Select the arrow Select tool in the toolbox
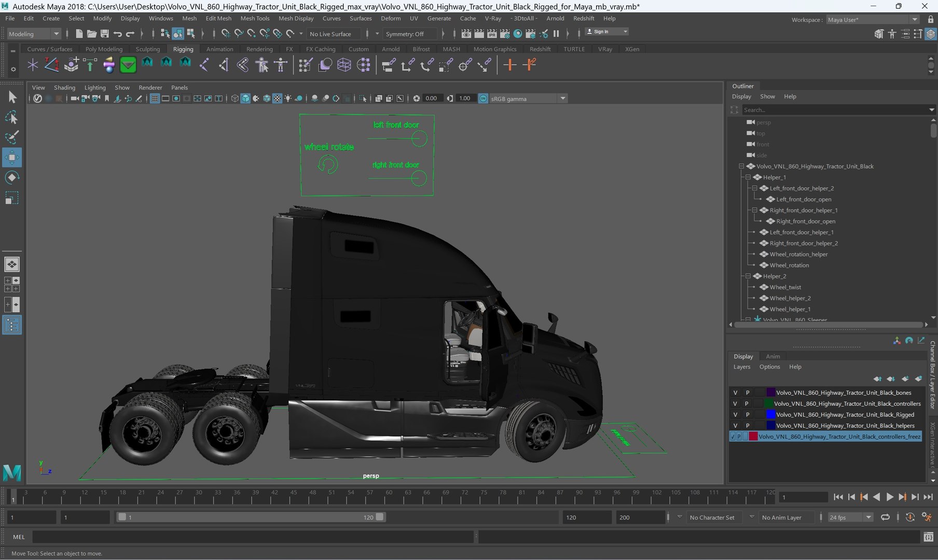Viewport: 938px width, 560px height. coord(12,97)
